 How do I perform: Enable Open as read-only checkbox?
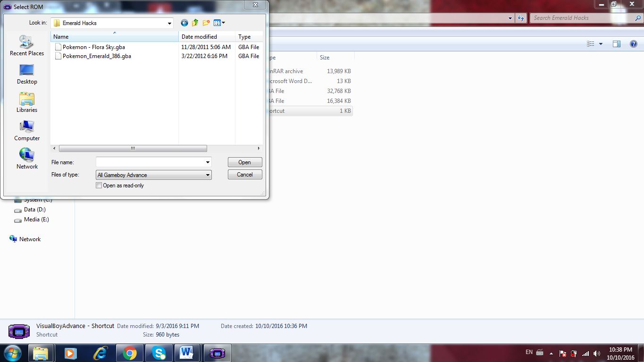point(99,185)
